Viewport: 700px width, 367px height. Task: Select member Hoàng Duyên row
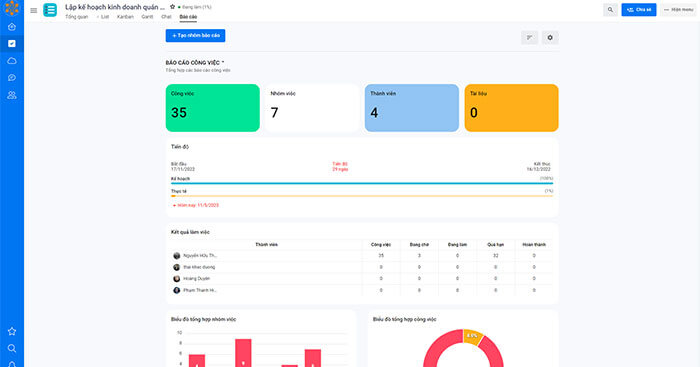click(x=362, y=279)
